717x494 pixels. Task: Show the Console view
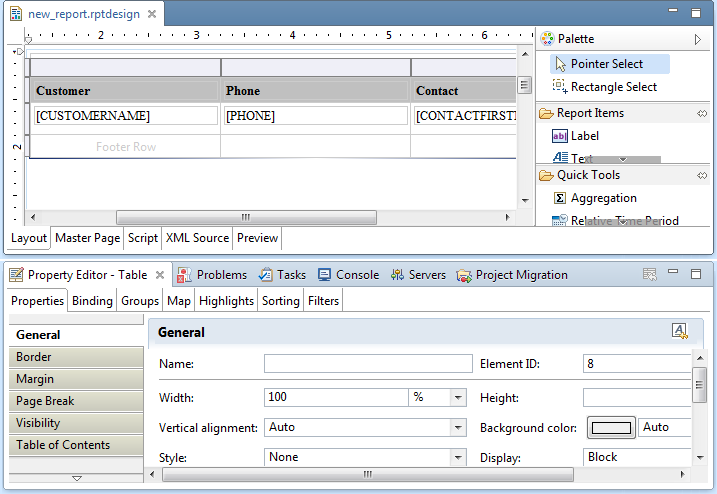[348, 275]
